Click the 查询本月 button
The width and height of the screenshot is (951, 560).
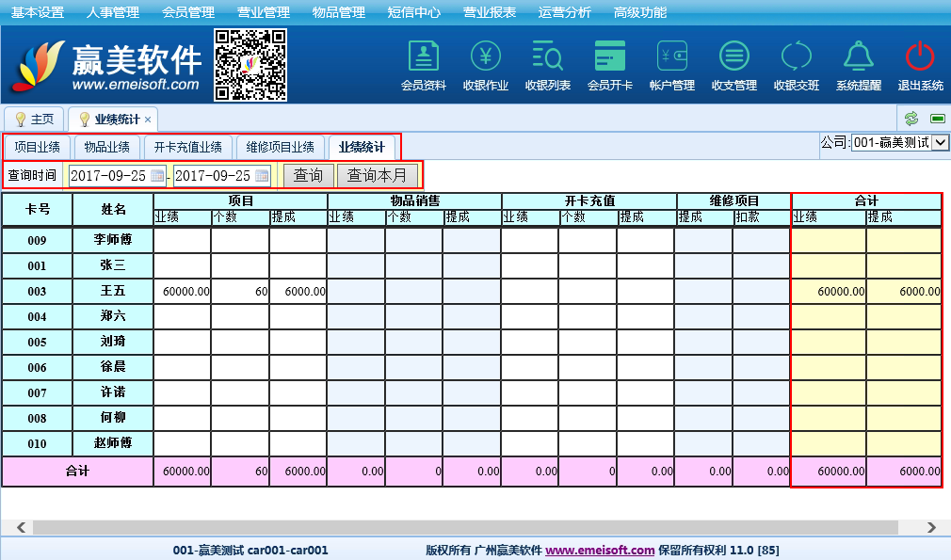[377, 176]
